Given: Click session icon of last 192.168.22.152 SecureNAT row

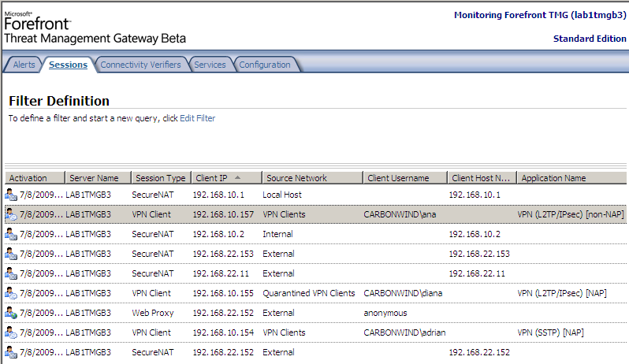Looking at the screenshot, I should pyautogui.click(x=11, y=352).
